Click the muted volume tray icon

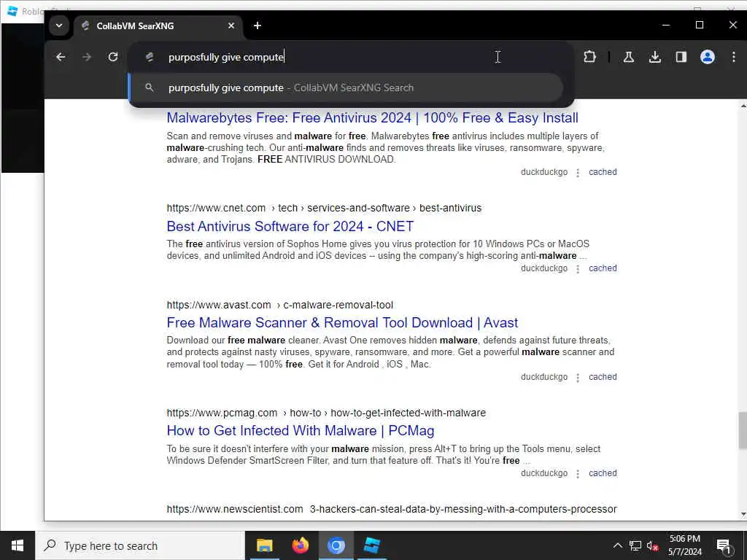tap(653, 545)
